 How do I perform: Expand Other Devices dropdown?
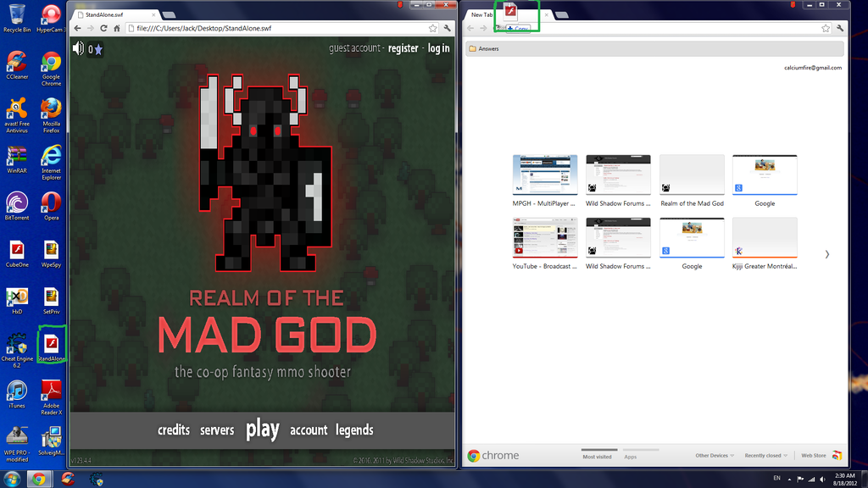(714, 455)
